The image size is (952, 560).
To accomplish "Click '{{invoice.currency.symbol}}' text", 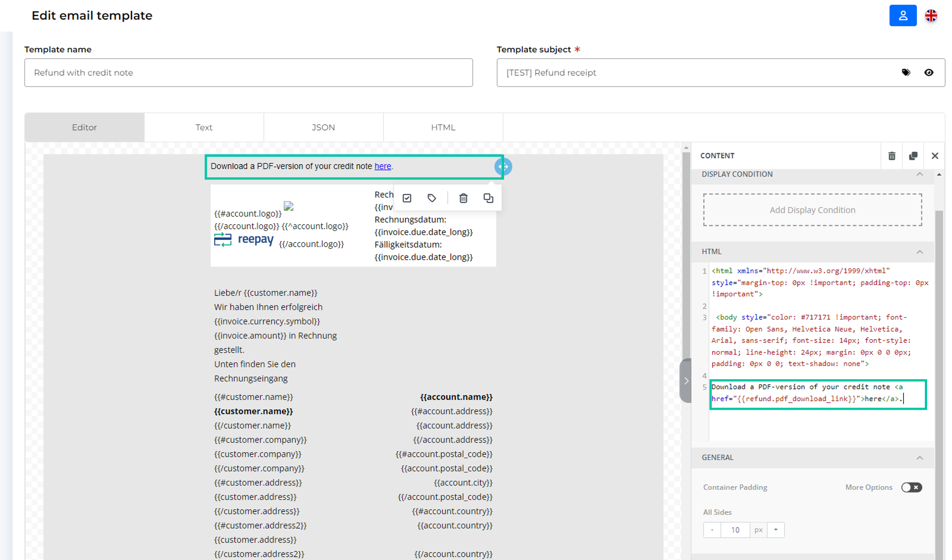I will pyautogui.click(x=267, y=322).
